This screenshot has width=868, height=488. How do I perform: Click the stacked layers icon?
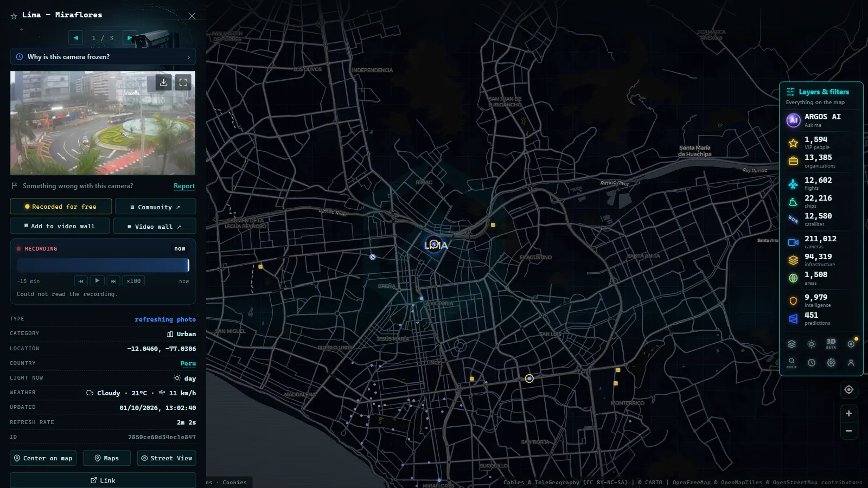tap(792, 344)
